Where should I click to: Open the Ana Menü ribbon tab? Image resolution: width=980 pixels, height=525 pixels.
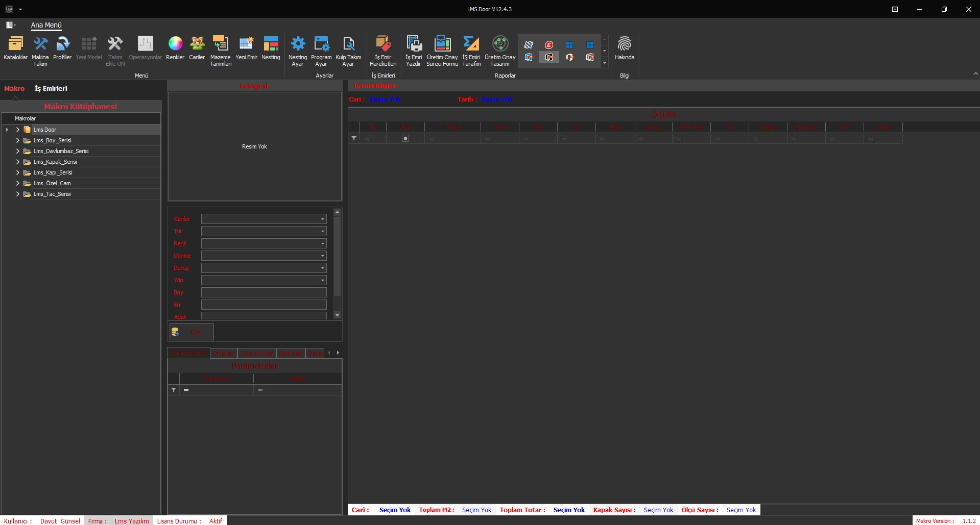(46, 25)
